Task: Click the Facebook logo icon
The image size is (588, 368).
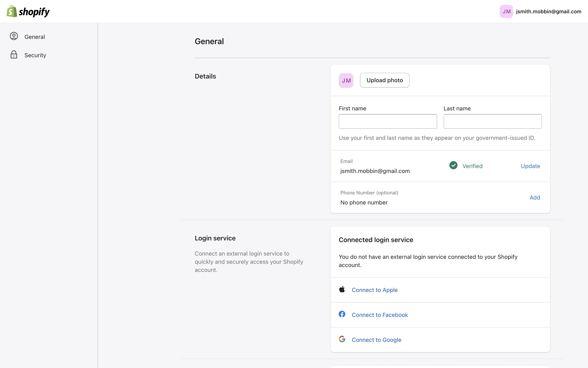Action: 342,314
